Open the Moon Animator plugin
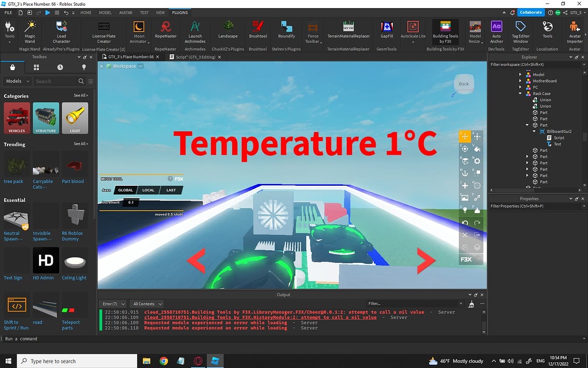The image size is (588, 368). pyautogui.click(x=139, y=32)
